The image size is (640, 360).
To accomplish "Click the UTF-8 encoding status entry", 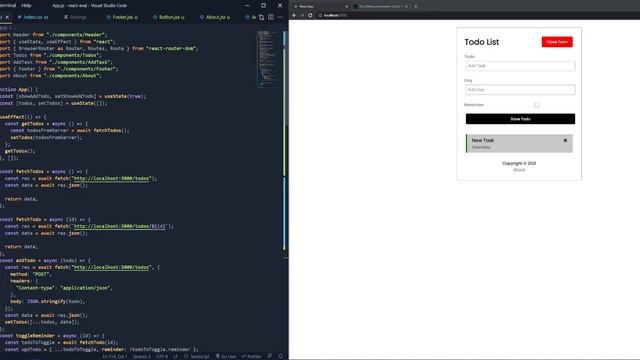I will point(162,356).
